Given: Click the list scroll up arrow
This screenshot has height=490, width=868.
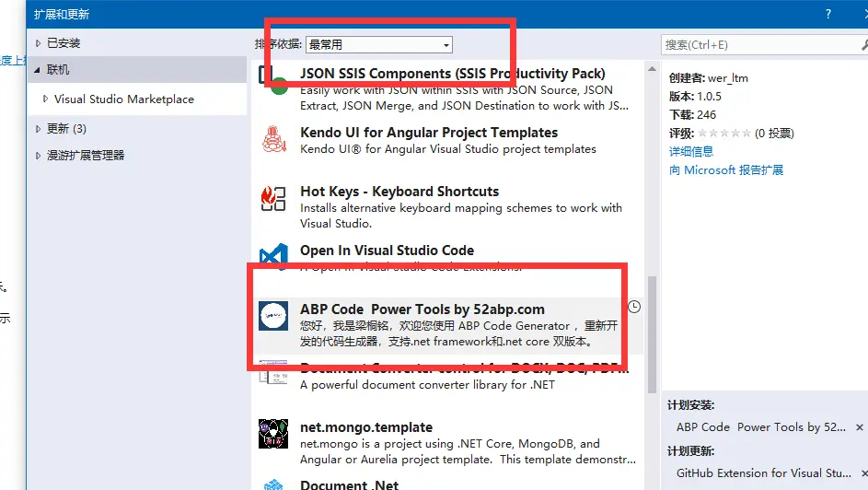Looking at the screenshot, I should (652, 69).
